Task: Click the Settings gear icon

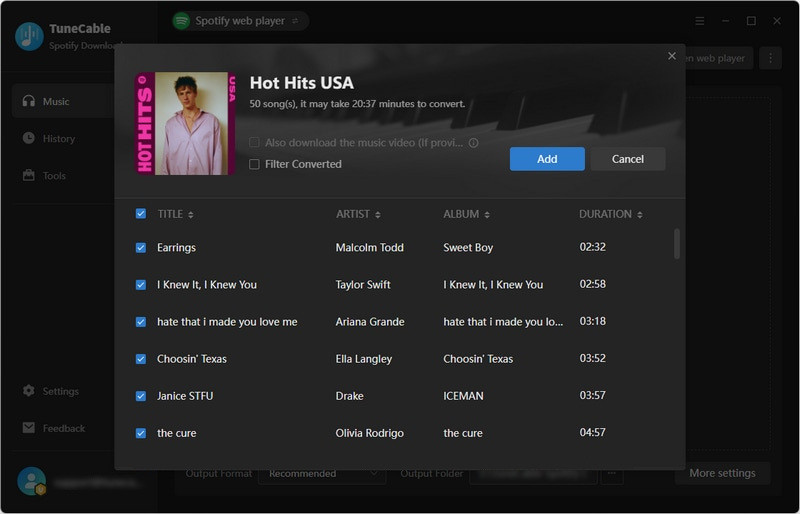Action: 29,391
